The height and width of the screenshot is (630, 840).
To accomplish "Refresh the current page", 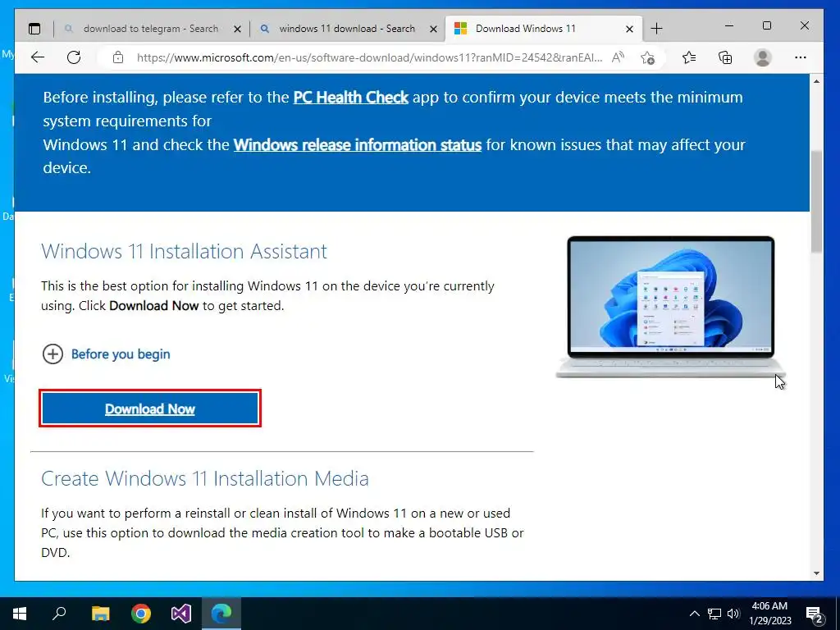I will 74,57.
